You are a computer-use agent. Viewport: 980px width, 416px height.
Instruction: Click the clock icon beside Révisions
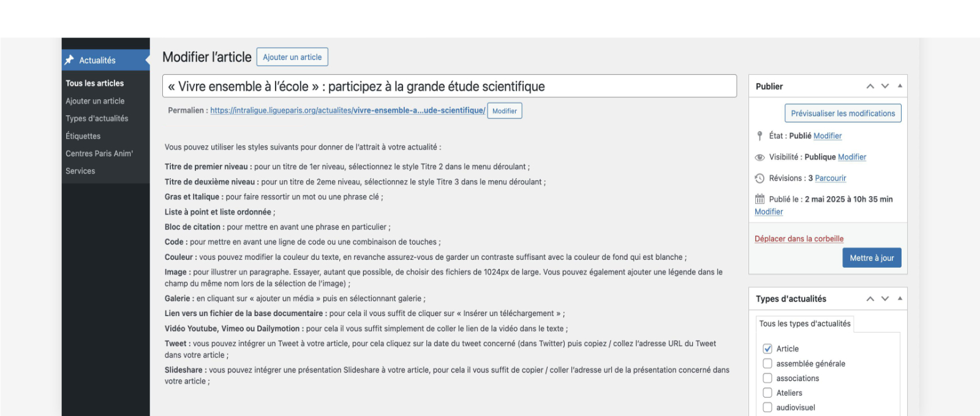point(760,178)
